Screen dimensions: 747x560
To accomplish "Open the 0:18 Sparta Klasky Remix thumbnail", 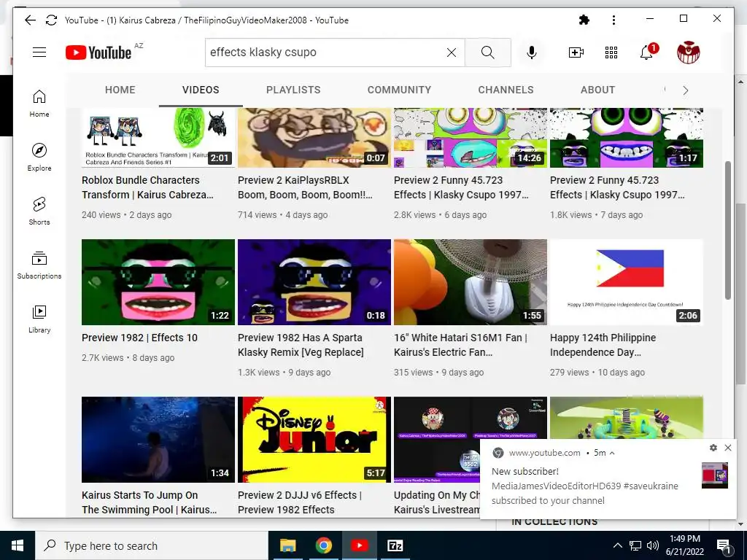I will [x=314, y=282].
